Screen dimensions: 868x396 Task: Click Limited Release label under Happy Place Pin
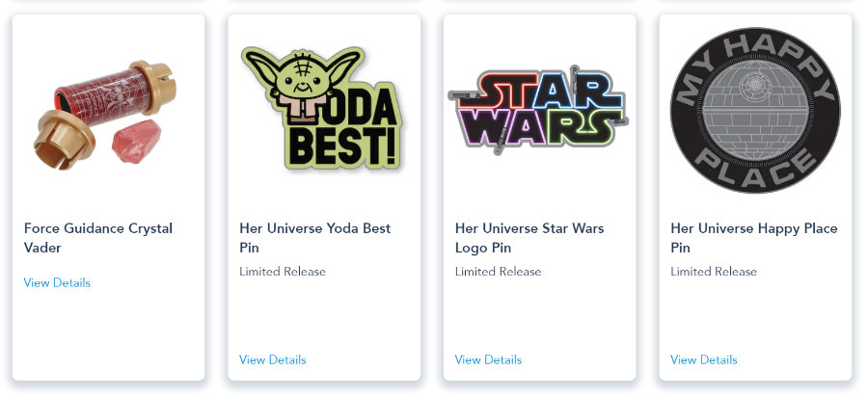714,272
